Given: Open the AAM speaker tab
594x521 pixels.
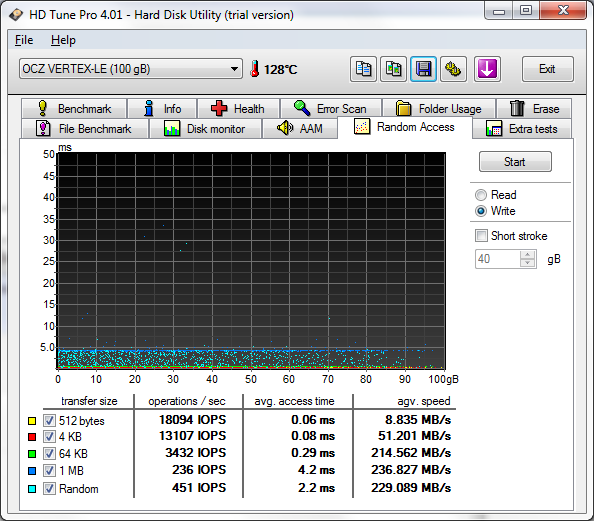Looking at the screenshot, I should click(300, 128).
